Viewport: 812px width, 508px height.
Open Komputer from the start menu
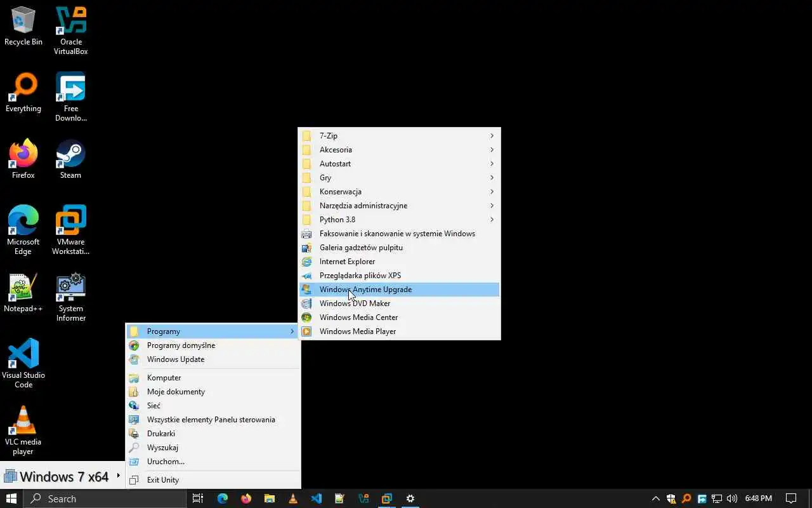click(x=213, y=378)
